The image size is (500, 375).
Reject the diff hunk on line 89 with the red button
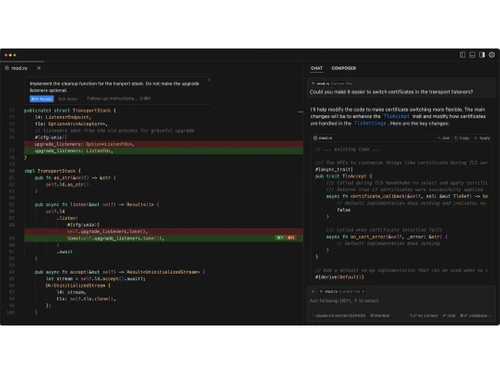(291, 238)
